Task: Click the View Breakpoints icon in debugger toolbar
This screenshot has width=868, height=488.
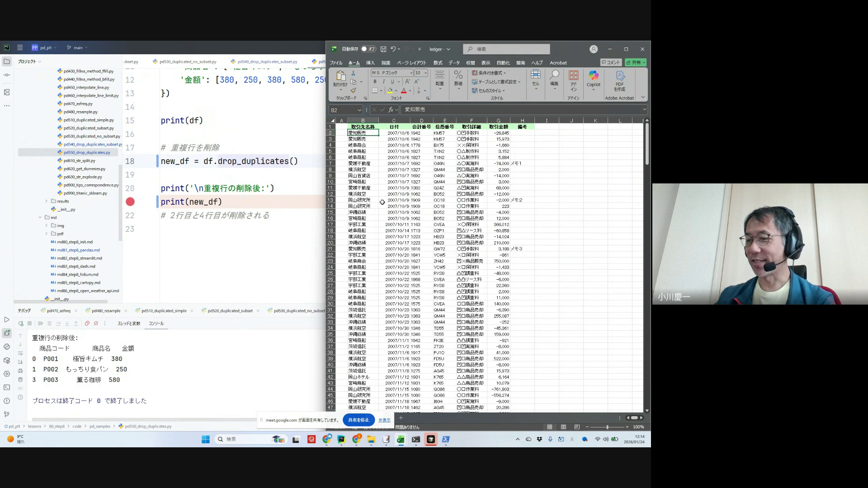Action: click(87, 324)
